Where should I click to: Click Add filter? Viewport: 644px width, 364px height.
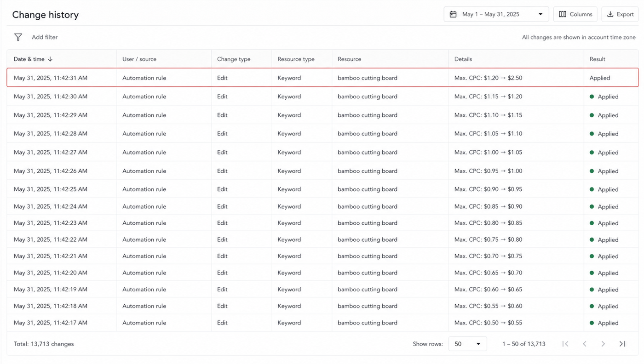45,37
